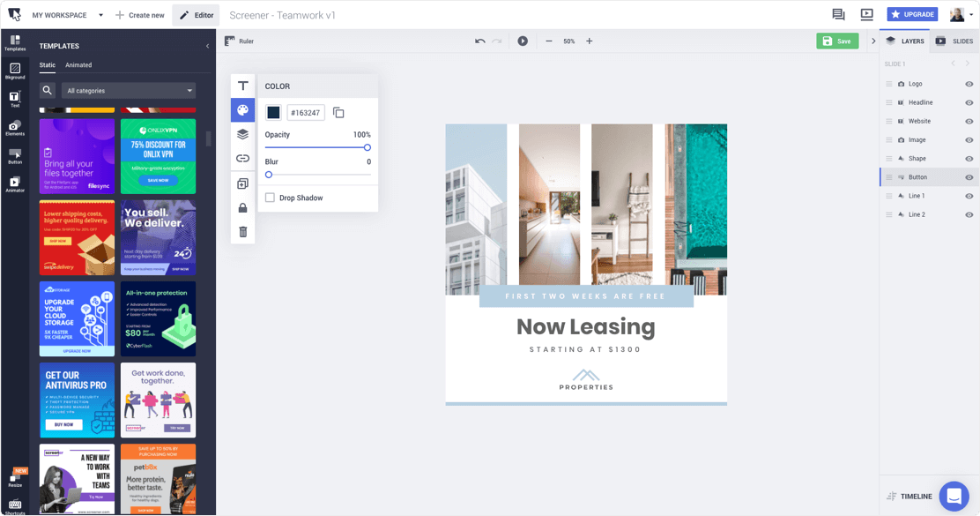This screenshot has height=516, width=980.
Task: Click the Opacity slider handle
Action: (x=367, y=147)
